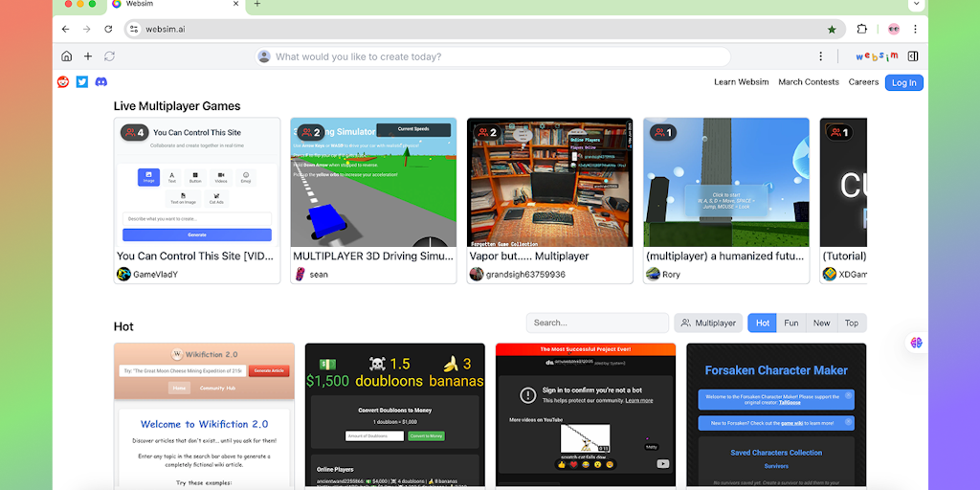The height and width of the screenshot is (490, 980).
Task: Toggle the Multiplayer filter button
Action: [708, 323]
